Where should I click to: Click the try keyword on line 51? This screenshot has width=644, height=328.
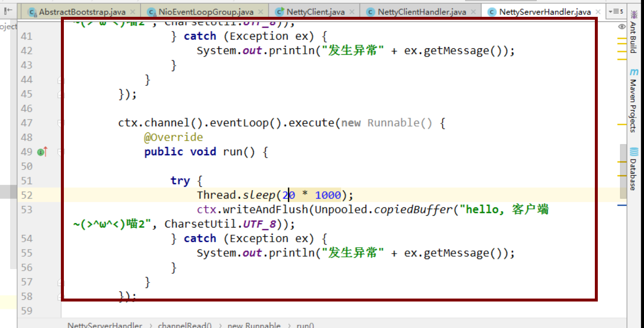point(180,181)
